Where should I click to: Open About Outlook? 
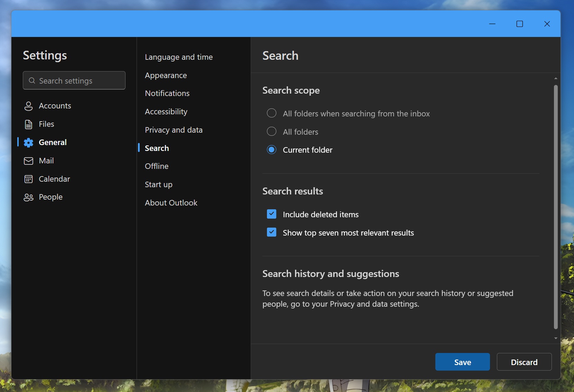coord(171,203)
